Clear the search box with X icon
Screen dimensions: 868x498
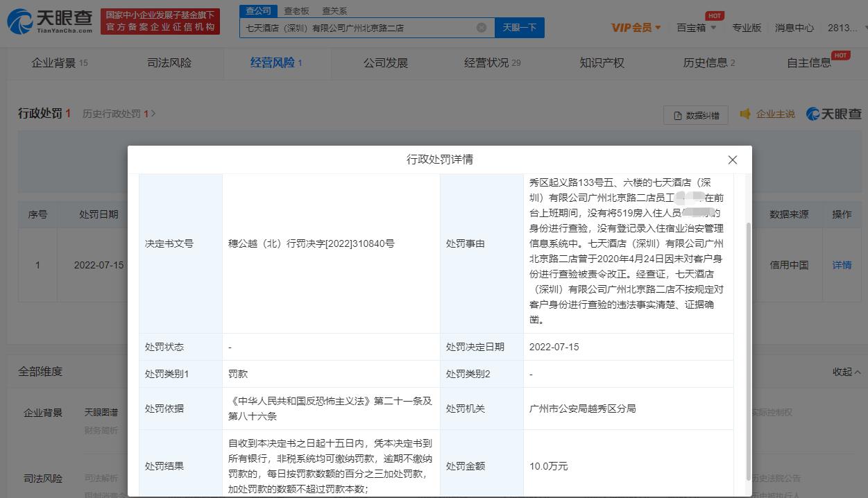click(482, 28)
